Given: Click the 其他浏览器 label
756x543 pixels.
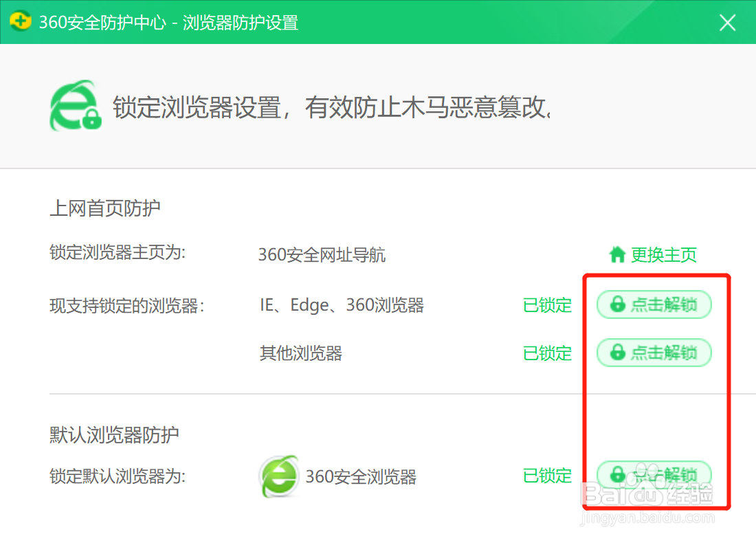Looking at the screenshot, I should (x=301, y=353).
